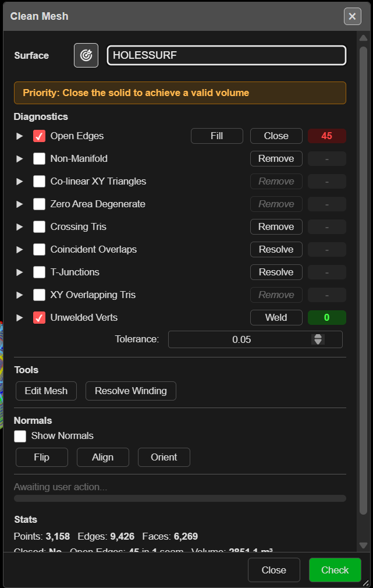The height and width of the screenshot is (588, 373).
Task: Click the priority warning banner text
Action: tap(136, 93)
